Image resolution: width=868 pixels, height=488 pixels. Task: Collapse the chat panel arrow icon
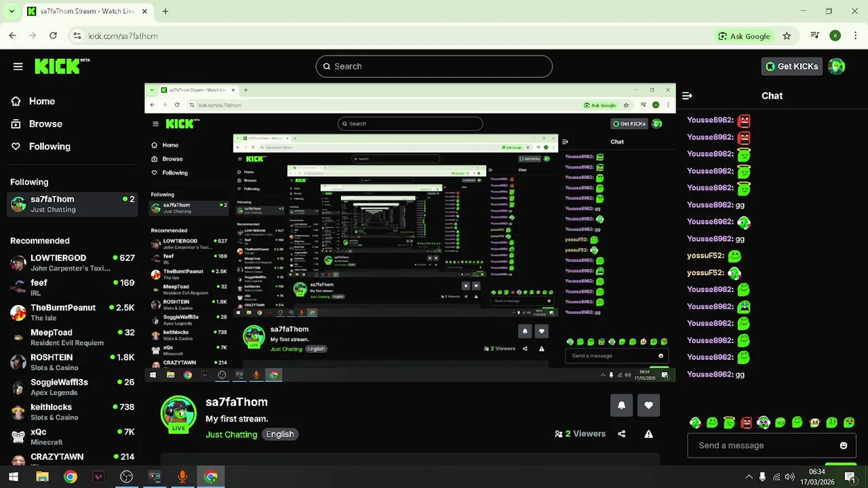[x=687, y=96]
